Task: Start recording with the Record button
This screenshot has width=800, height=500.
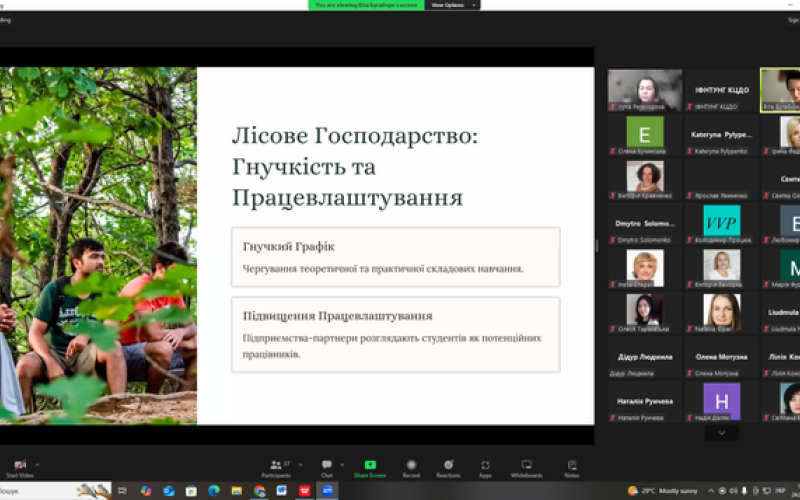Action: pyautogui.click(x=411, y=468)
